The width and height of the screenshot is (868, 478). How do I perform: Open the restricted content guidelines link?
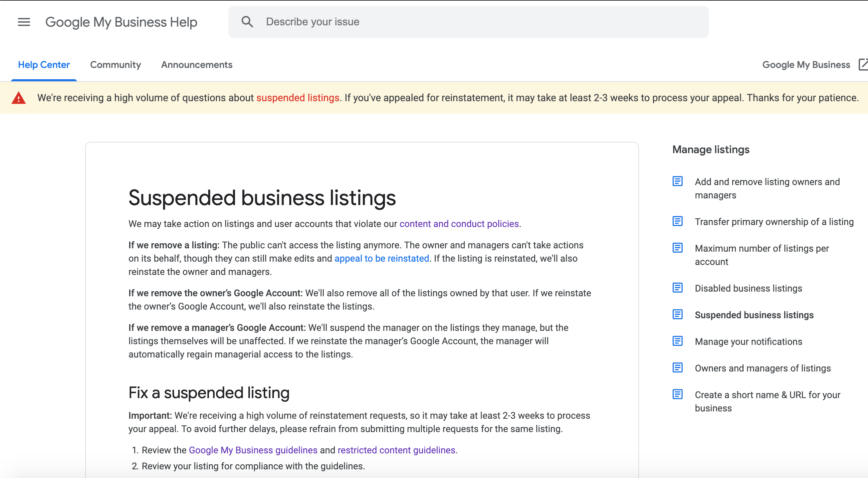(x=396, y=450)
